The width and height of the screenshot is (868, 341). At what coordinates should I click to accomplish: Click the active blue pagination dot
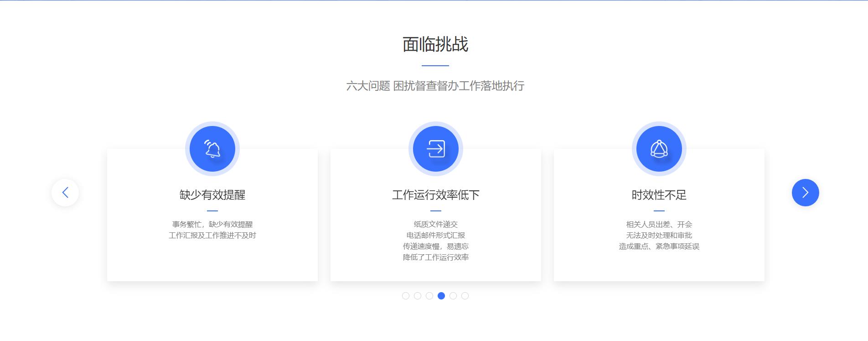[x=441, y=296]
